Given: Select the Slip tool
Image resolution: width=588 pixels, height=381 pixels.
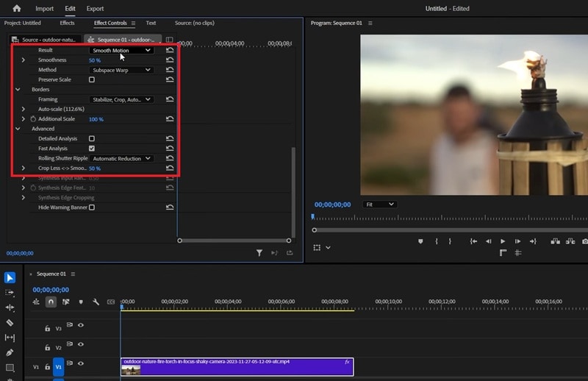Looking at the screenshot, I should click(x=10, y=338).
